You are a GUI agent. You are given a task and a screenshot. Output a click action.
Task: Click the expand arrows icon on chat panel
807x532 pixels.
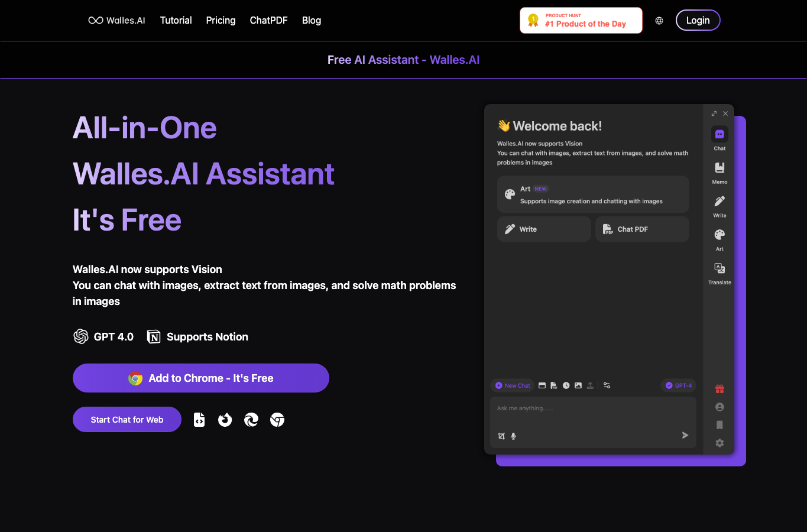tap(714, 113)
